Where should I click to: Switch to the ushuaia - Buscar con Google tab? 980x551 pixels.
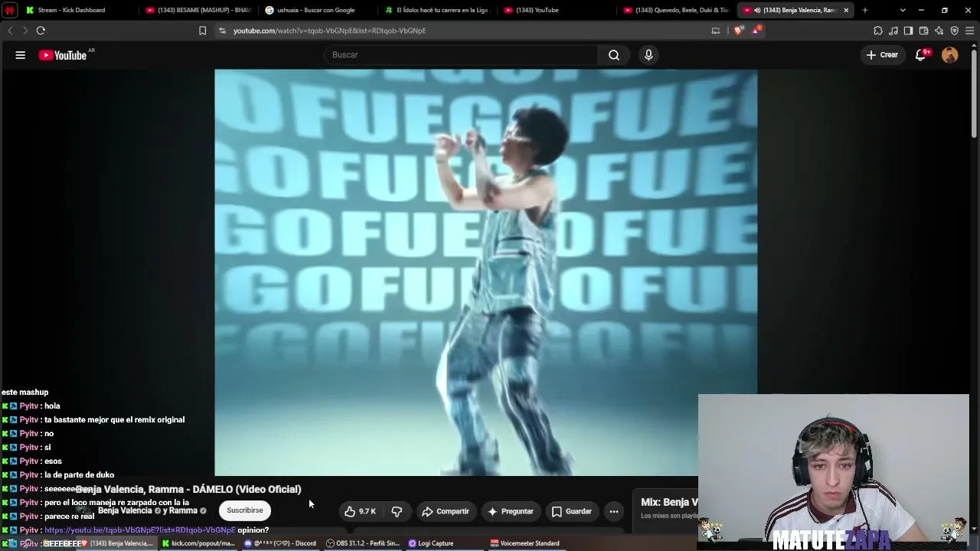[x=318, y=10]
